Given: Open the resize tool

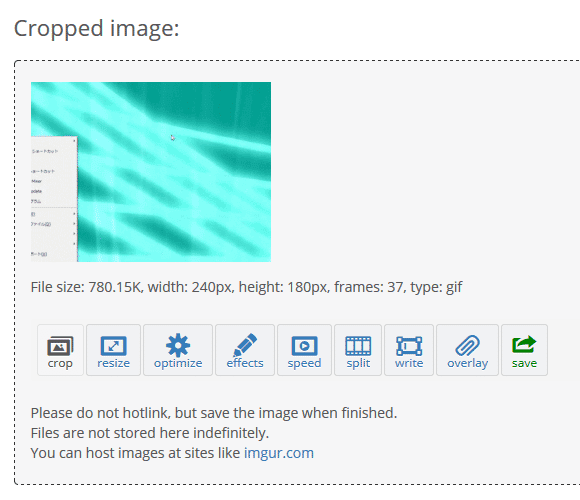Looking at the screenshot, I should pyautogui.click(x=114, y=350).
